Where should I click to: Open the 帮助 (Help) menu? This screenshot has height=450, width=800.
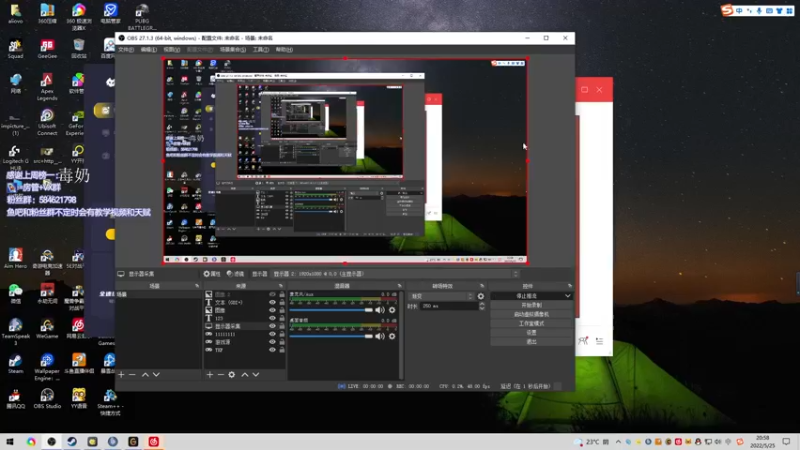point(284,49)
